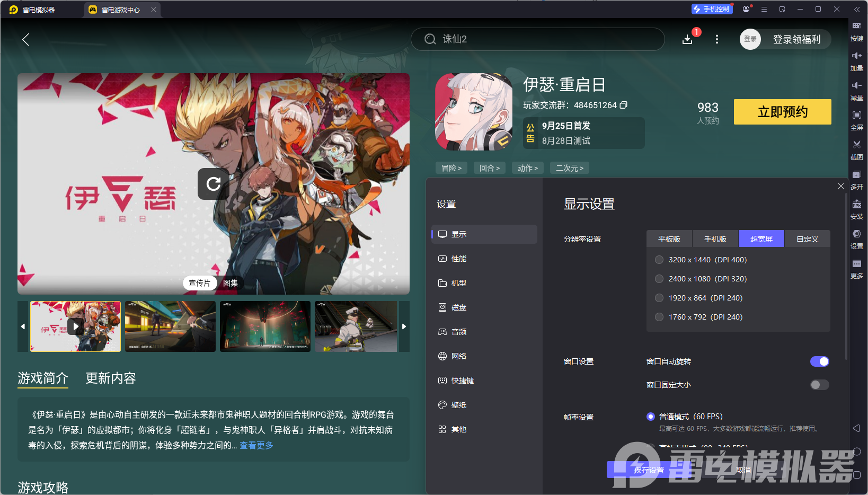Viewport: 868px width, 495px height.
Task: Click the 加量 volume up icon
Action: 857,61
